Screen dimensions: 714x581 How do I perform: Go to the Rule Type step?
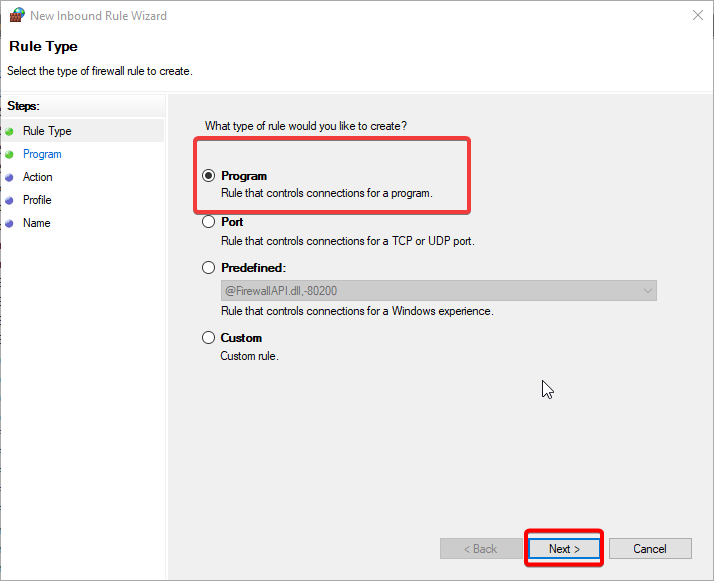click(47, 131)
